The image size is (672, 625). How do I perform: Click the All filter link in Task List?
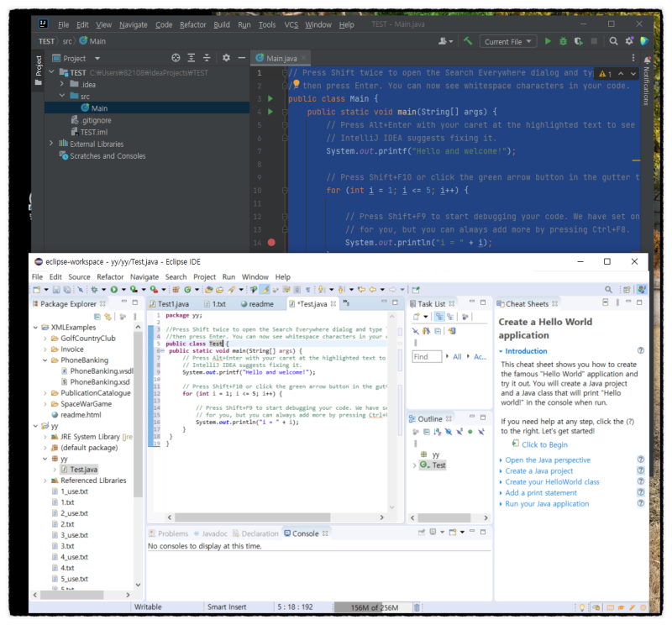[457, 357]
